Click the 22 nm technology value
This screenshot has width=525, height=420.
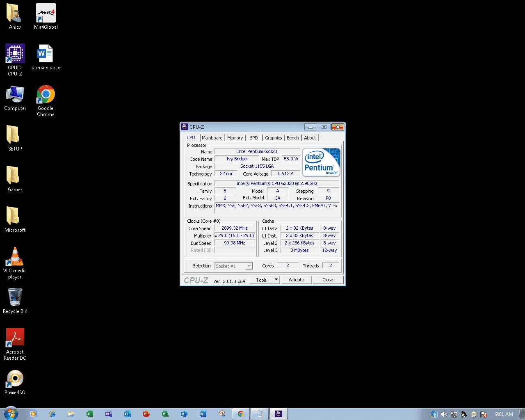226,173
